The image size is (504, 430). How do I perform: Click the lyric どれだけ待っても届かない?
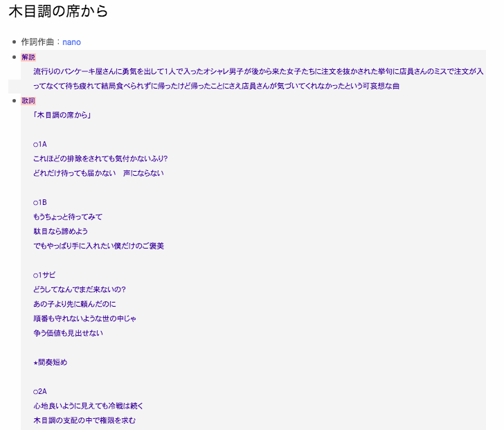tap(98, 173)
